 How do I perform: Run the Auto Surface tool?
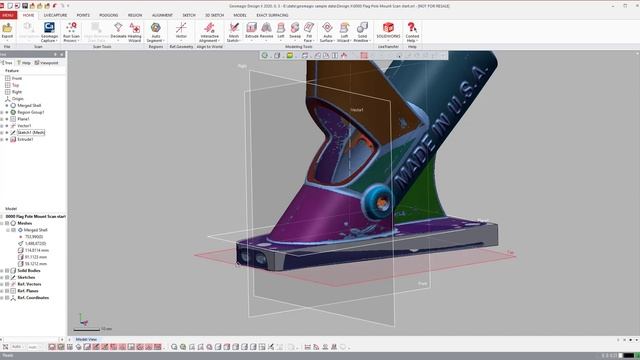[x=327, y=31]
